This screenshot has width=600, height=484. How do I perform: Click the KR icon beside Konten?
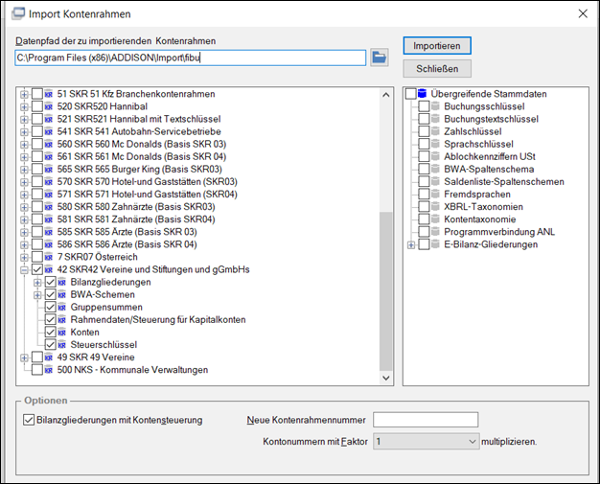[62, 332]
